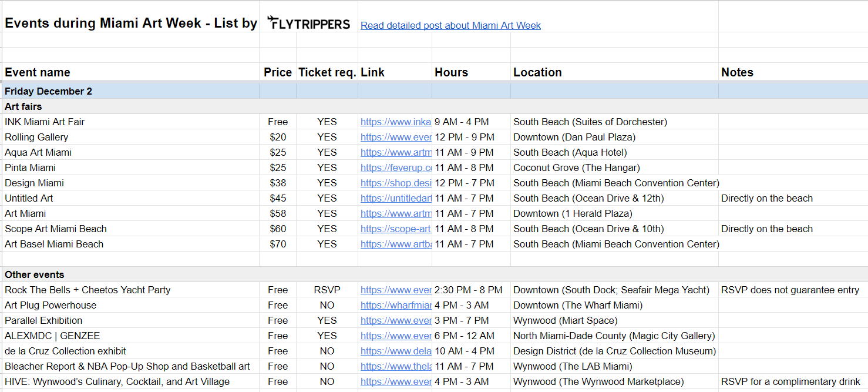Select 'Wynwood (The LAB Miami)' location cell

point(614,366)
